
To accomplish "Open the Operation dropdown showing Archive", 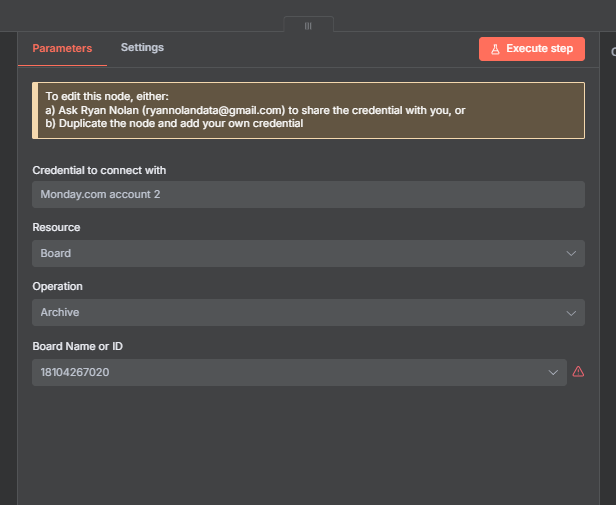I will pyautogui.click(x=300, y=313).
